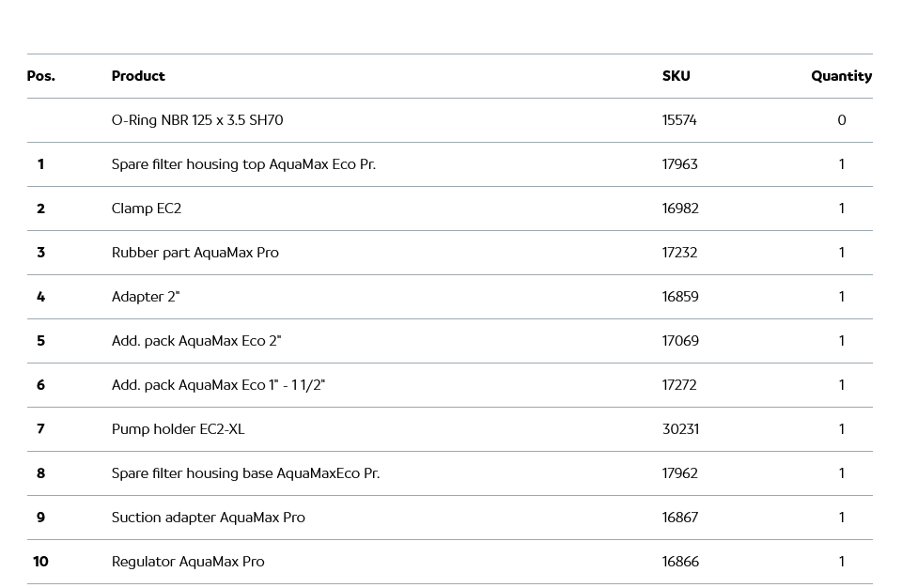The width and height of the screenshot is (902, 588).
Task: Click SKU 30231 for the pump holder
Action: coord(680,429)
